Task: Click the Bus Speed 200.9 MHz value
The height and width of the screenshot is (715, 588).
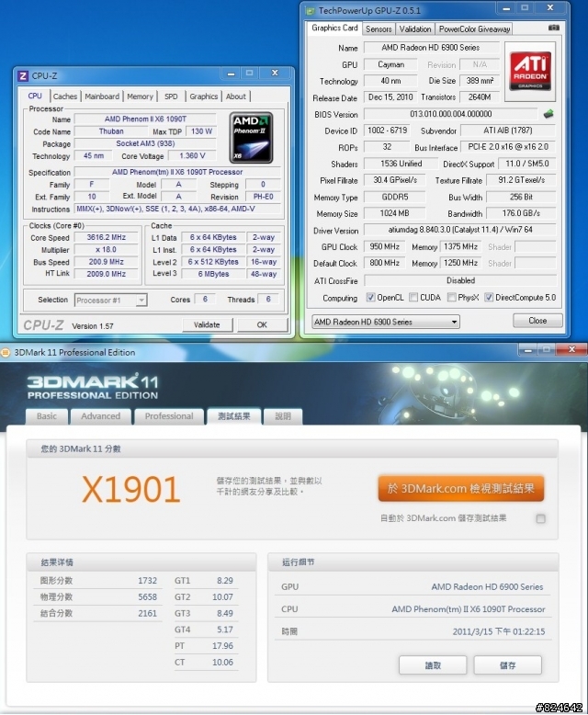Action: tap(107, 262)
